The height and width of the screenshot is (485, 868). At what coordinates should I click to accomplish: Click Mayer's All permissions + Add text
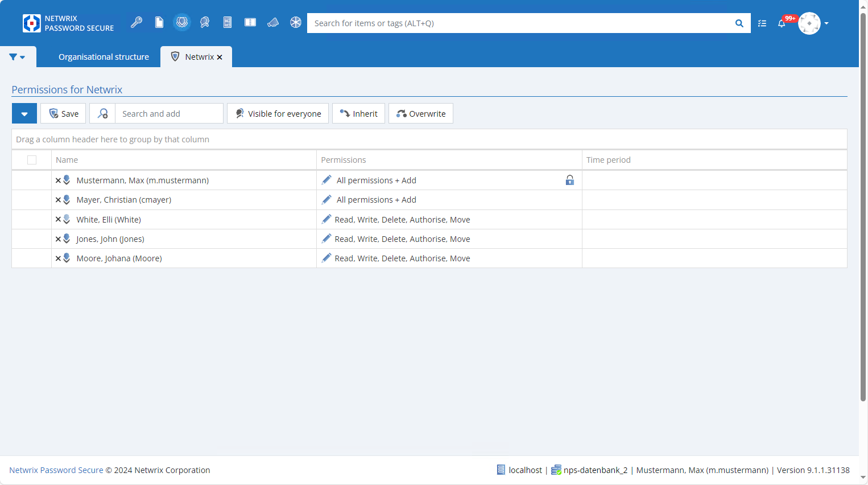tap(377, 200)
